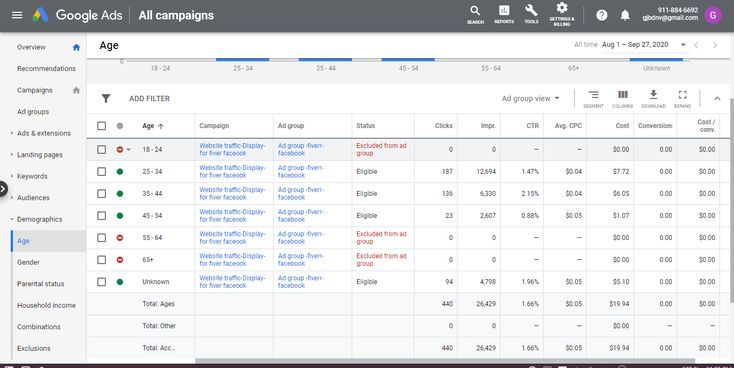Go to previous date range arrow
Viewport: 734px width, 368px height.
[x=696, y=45]
